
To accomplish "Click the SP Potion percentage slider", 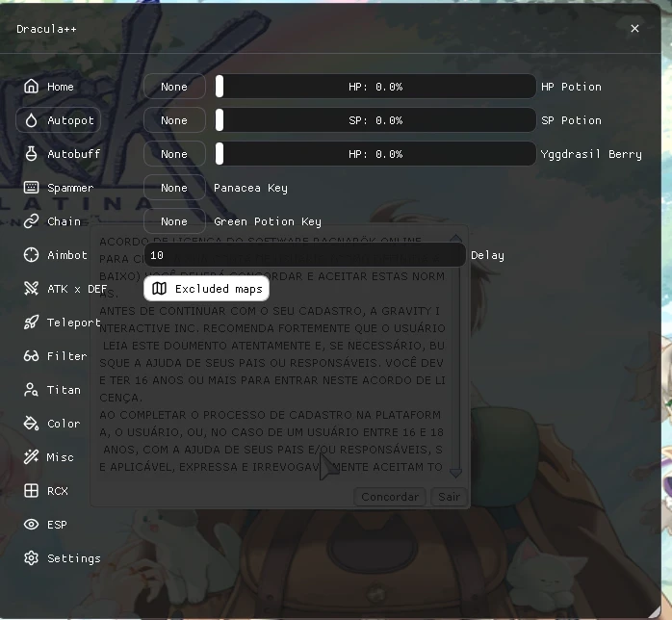I will 375,120.
